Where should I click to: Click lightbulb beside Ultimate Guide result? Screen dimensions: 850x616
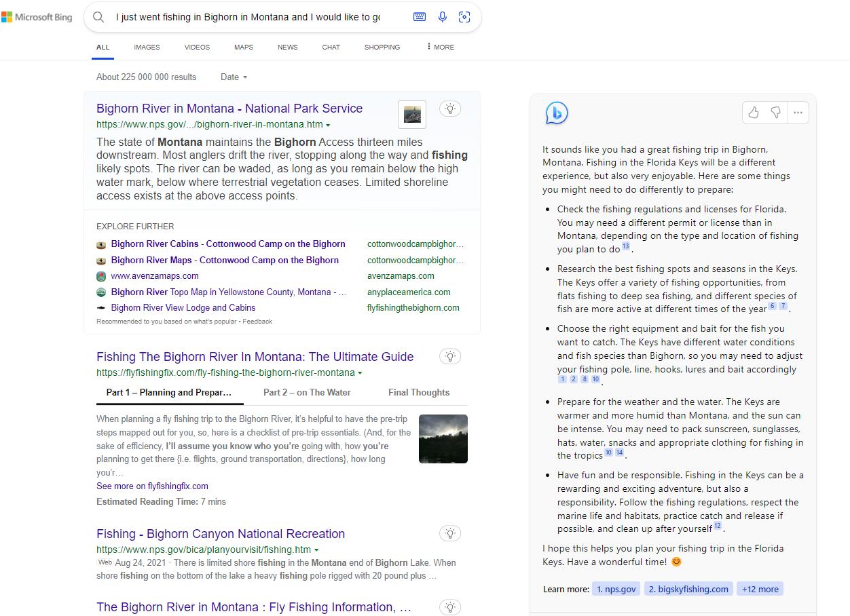click(450, 356)
